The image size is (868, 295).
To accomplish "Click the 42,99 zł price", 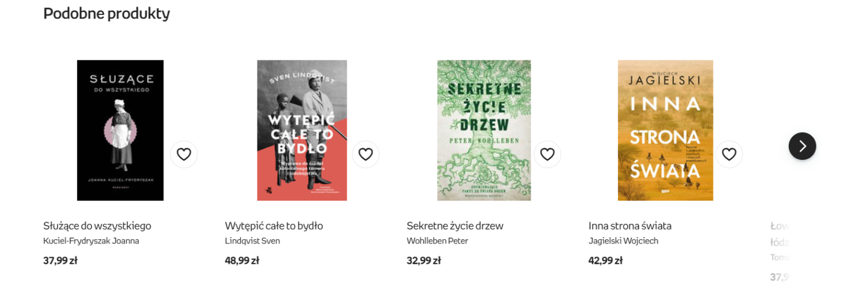I will coord(605,261).
